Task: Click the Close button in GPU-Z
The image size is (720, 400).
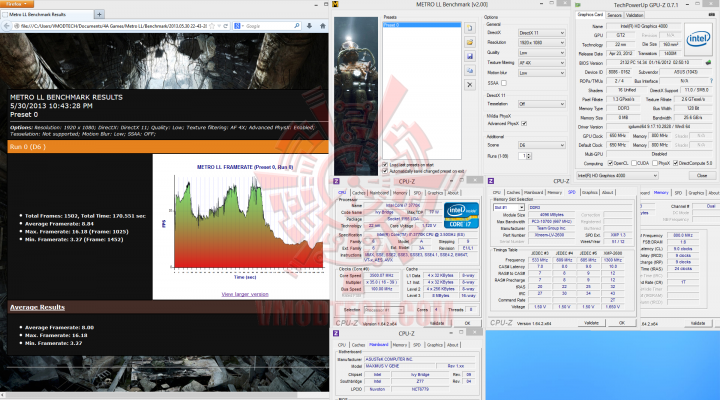Action: point(702,175)
